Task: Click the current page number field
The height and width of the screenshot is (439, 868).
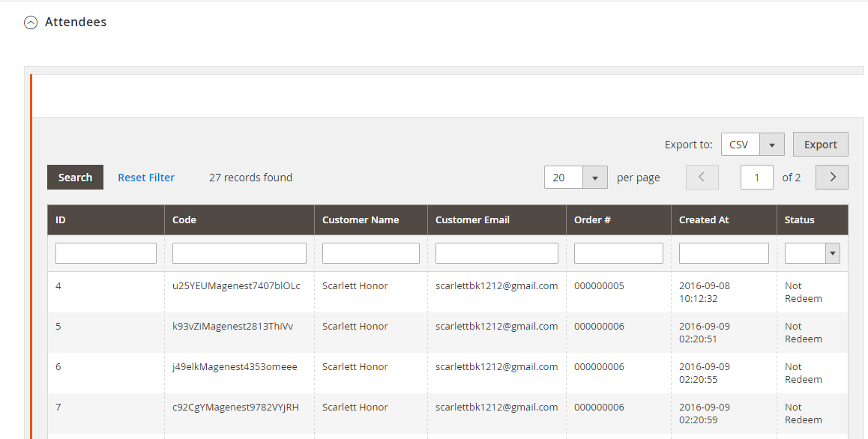Action: [x=757, y=177]
